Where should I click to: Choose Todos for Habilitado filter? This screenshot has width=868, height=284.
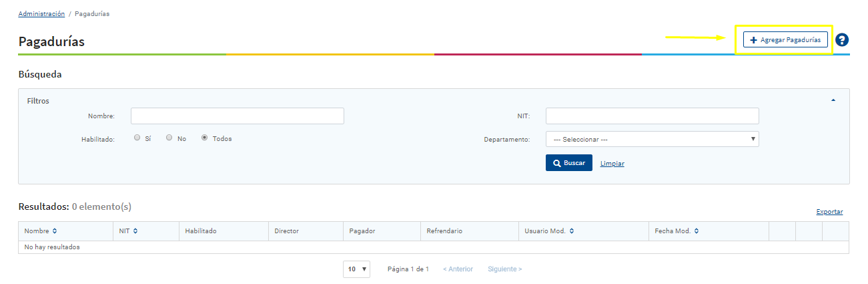click(205, 138)
